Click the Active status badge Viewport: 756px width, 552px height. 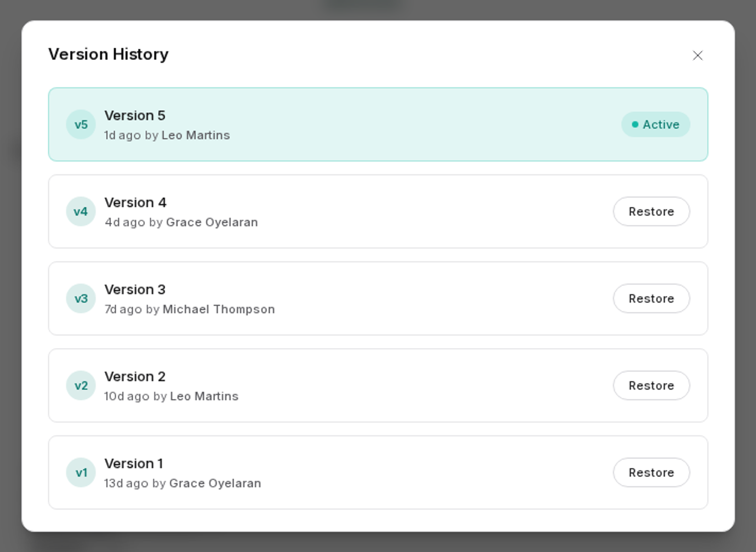pyautogui.click(x=655, y=125)
